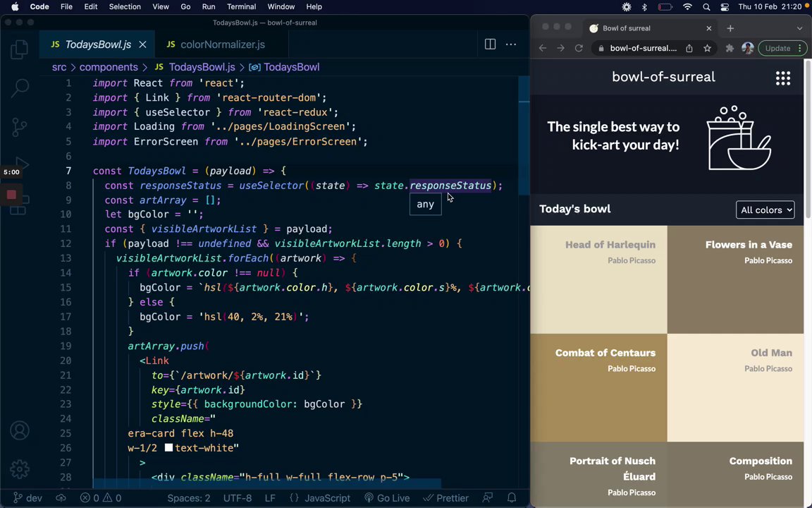
Task: Click the Prettier status bar item
Action: point(446,498)
